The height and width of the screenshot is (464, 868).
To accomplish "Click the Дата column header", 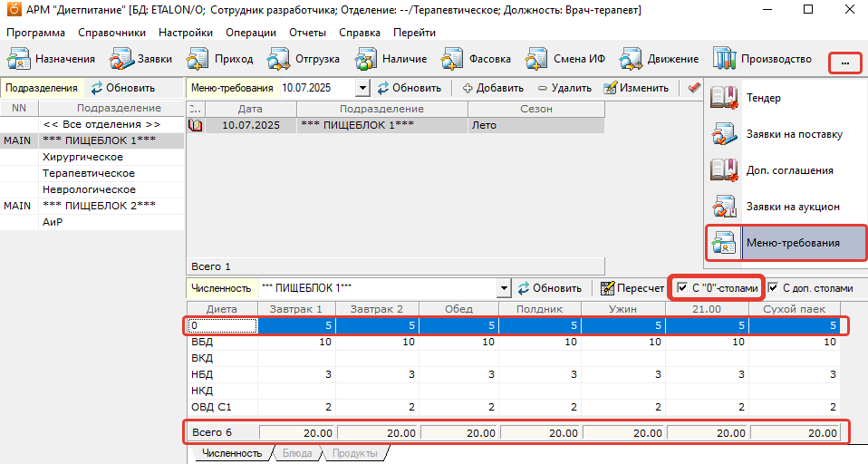I will click(x=250, y=109).
